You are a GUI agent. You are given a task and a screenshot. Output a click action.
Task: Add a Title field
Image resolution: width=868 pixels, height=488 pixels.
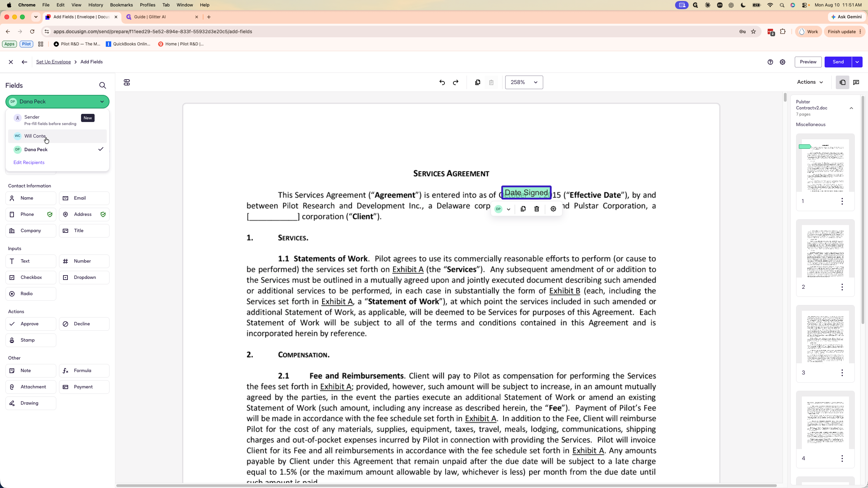coord(84,231)
